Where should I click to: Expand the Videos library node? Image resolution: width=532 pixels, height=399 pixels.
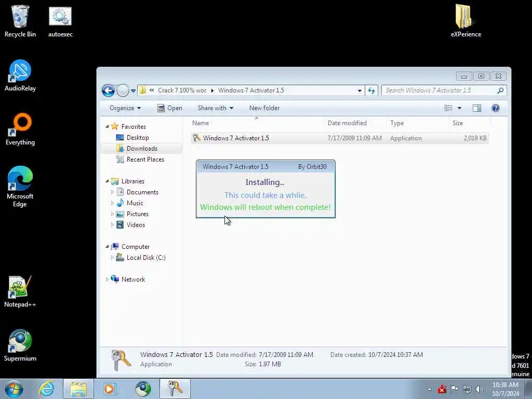[112, 224]
